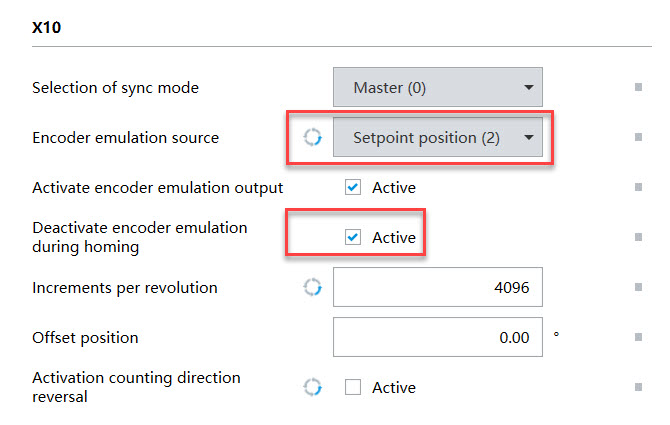Viewport: 670px width, 425px height.
Task: Toggle Deactivate encoder emulation during homing checkbox
Action: pos(353,237)
